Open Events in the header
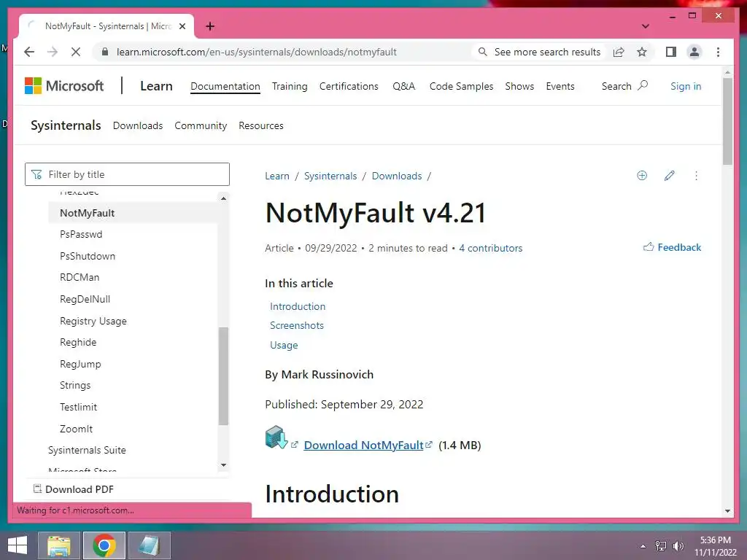Image resolution: width=747 pixels, height=560 pixels. (560, 86)
